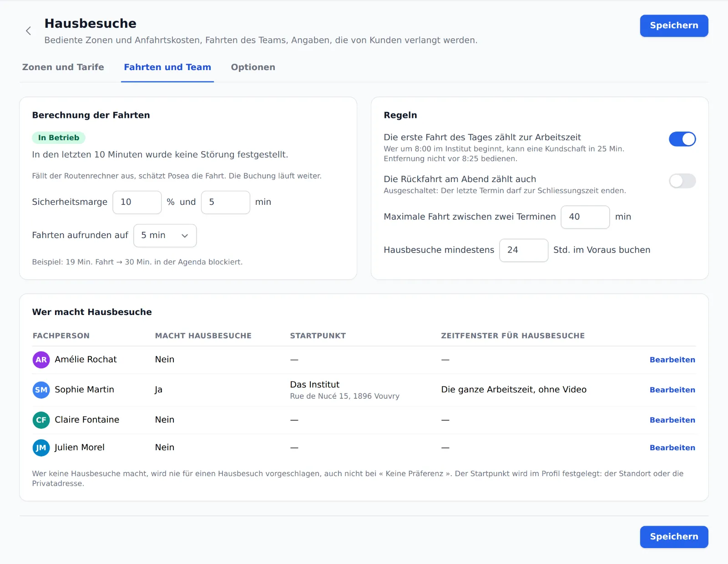Click 'Rue de Nucé 15, 1896 Vouvry' address
The image size is (728, 564).
point(345,396)
